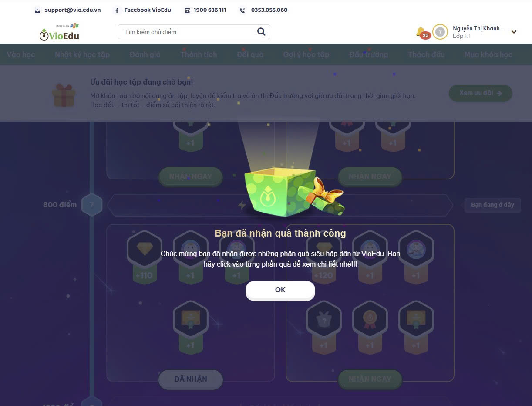Click the OK button in the gift dialog
Screen dimensions: 532x406
pyautogui.click(x=280, y=290)
